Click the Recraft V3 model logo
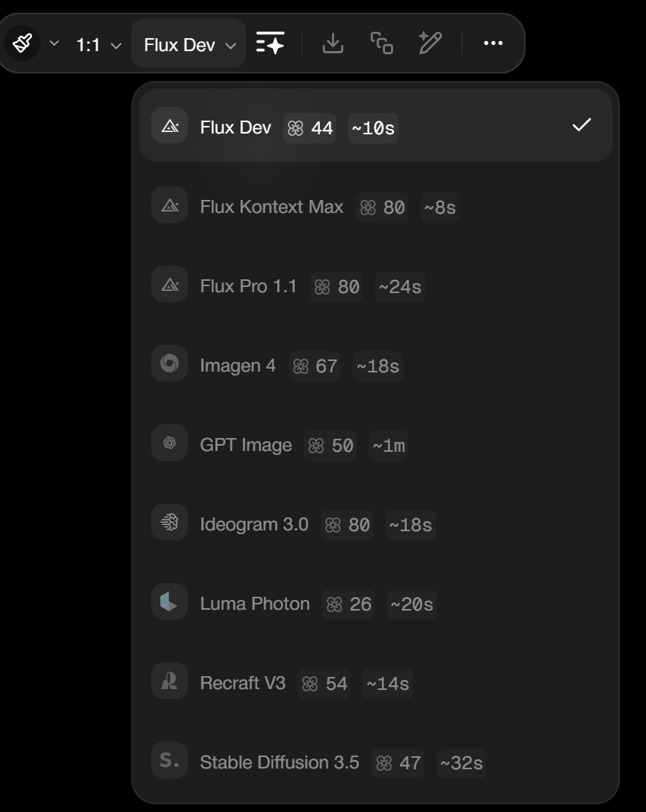646x812 pixels. click(x=170, y=683)
